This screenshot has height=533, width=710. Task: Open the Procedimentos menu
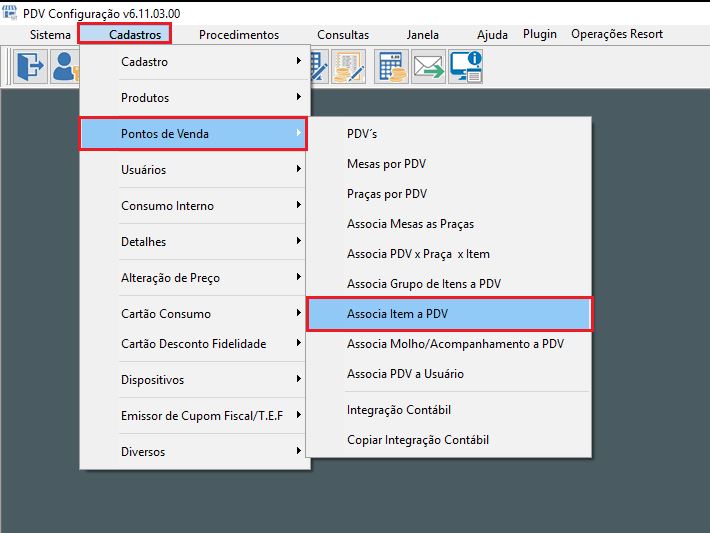(239, 34)
